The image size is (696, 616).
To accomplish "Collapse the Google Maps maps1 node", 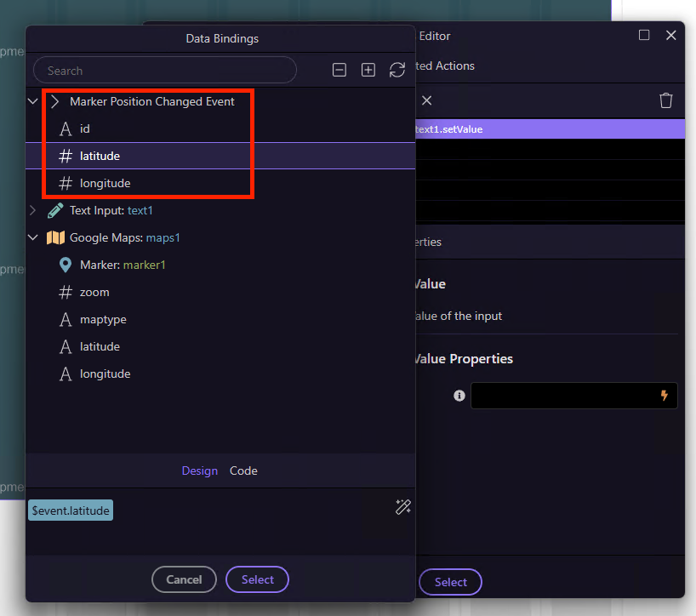I will click(33, 237).
